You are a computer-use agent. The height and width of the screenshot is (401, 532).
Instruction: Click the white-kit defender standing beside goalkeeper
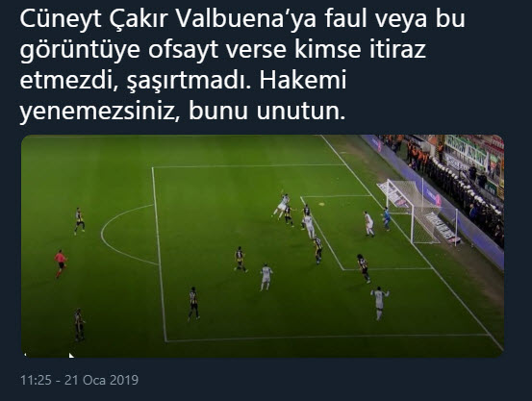[368, 224]
